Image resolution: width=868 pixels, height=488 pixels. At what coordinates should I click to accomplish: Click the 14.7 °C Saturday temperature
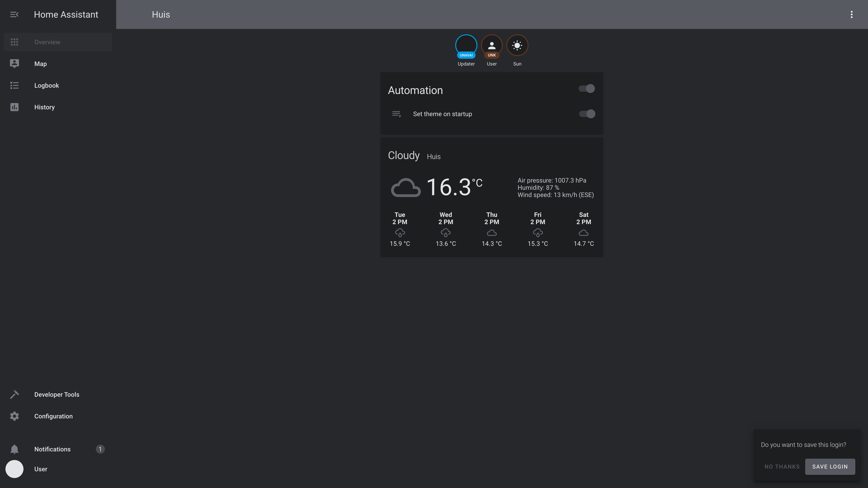[x=584, y=244]
